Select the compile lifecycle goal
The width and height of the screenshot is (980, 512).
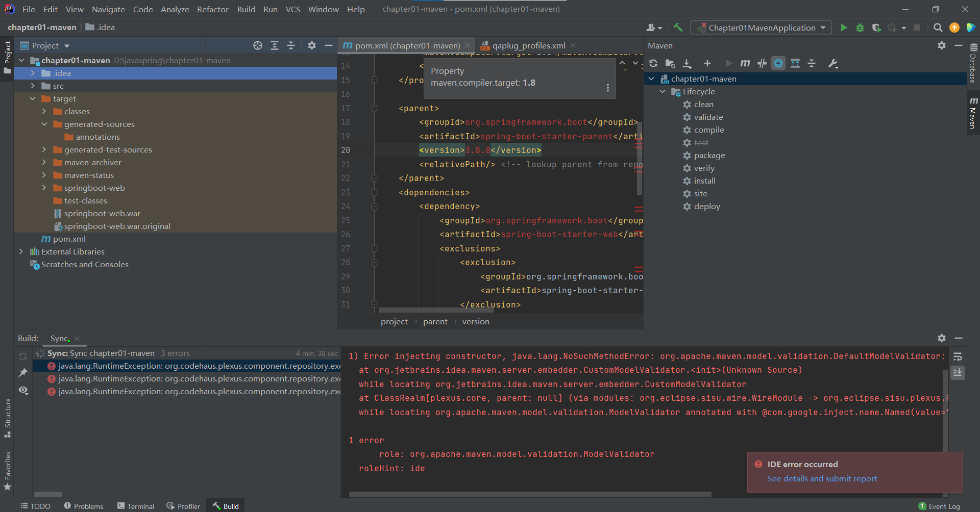(708, 130)
